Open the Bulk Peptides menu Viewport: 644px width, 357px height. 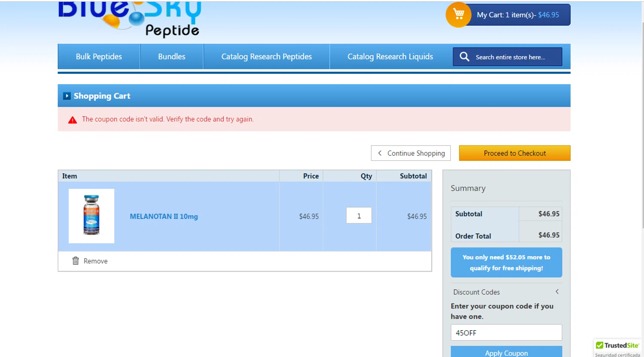click(x=99, y=57)
